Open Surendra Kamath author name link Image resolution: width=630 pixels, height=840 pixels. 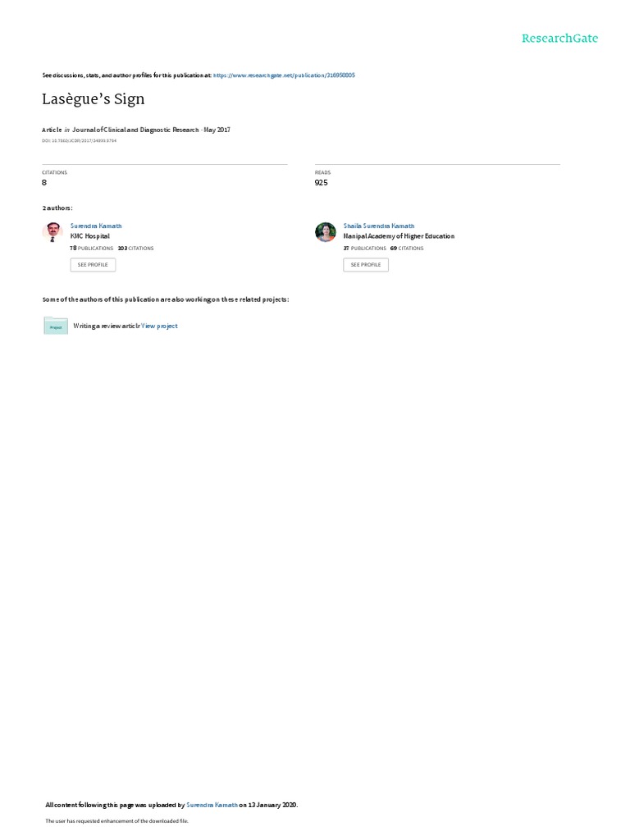tap(96, 226)
